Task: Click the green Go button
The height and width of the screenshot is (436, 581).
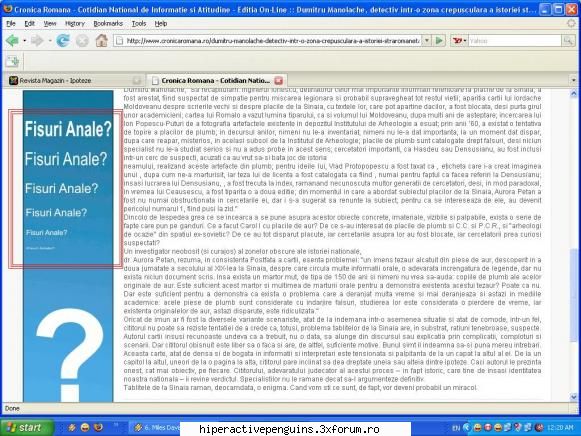Action: (x=439, y=40)
